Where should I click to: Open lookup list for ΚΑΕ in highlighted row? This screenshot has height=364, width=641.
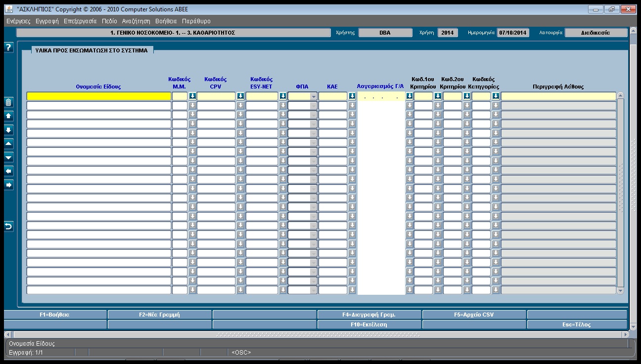352,96
